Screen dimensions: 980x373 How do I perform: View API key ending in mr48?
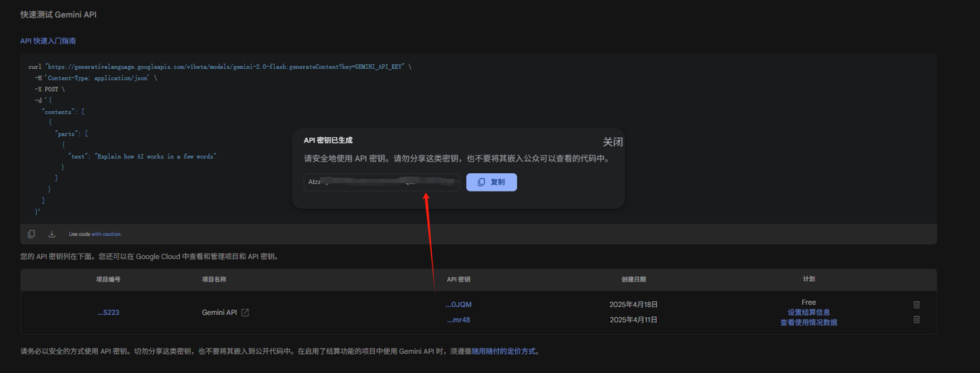458,320
